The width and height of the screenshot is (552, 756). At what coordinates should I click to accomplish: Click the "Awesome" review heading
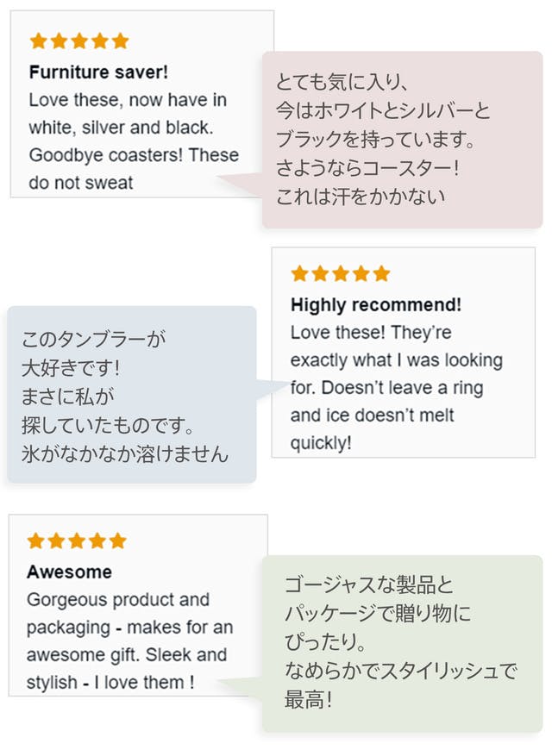tap(69, 572)
